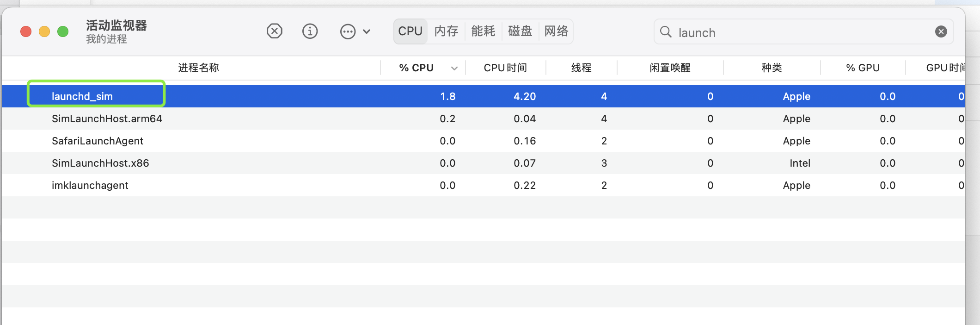Open the 磁盘 tab

520,31
